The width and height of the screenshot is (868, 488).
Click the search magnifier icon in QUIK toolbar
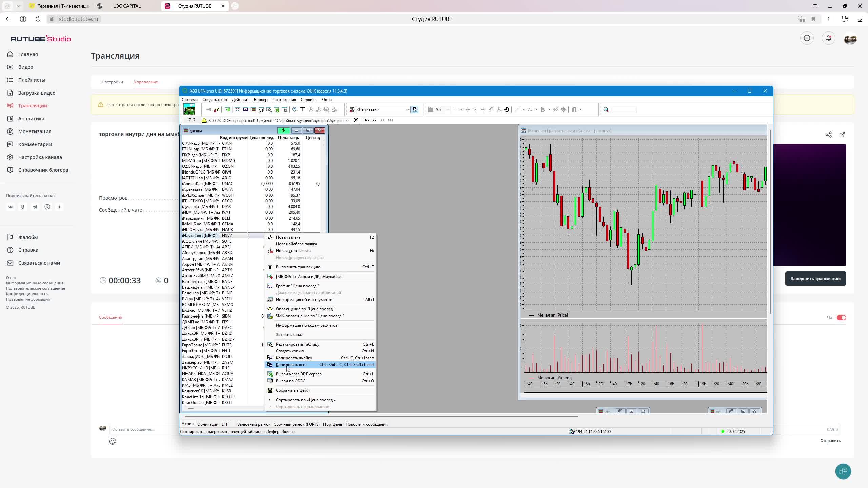606,109
